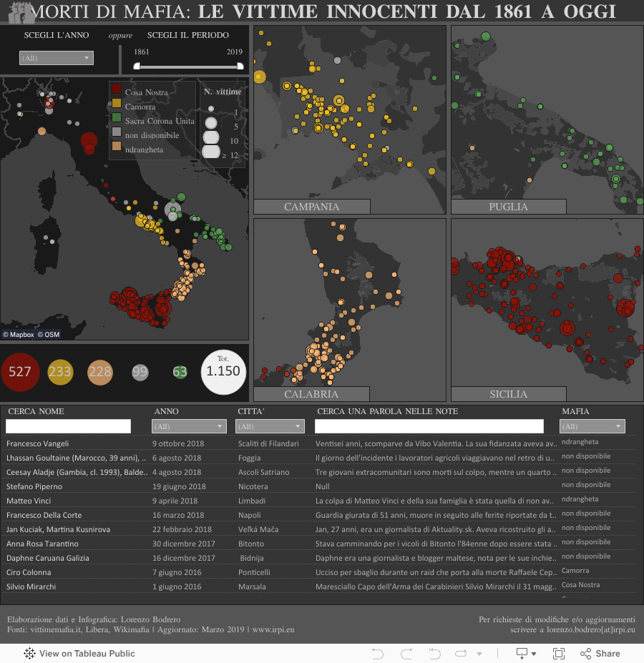Click large yellow circle at Campania left edge

pyautogui.click(x=259, y=77)
